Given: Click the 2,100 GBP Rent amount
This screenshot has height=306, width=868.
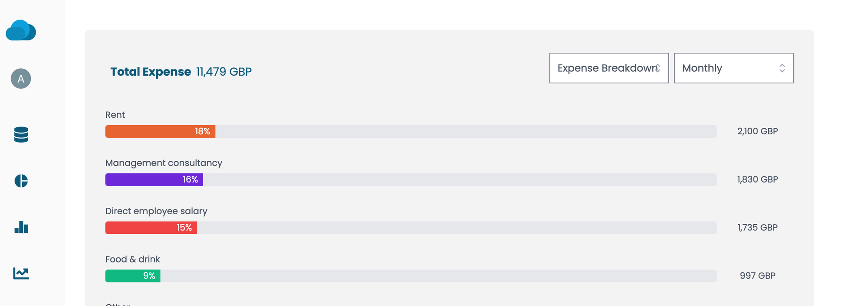Looking at the screenshot, I should point(757,131).
